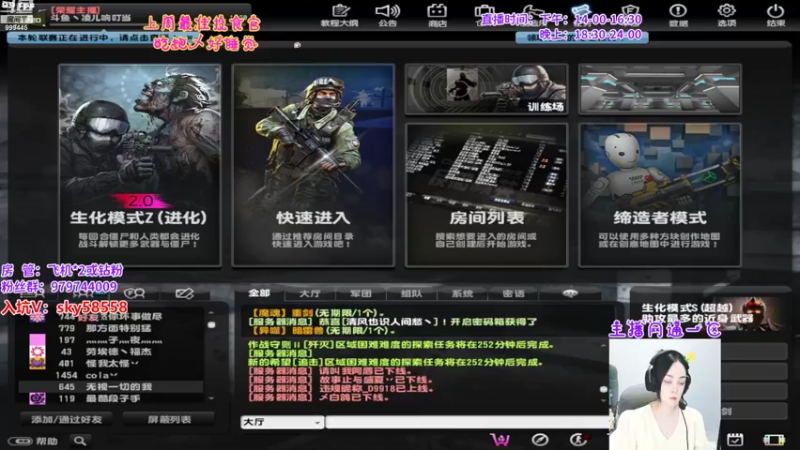
Task: Click the calendar check icon in the bottom bar
Action: [x=735, y=439]
